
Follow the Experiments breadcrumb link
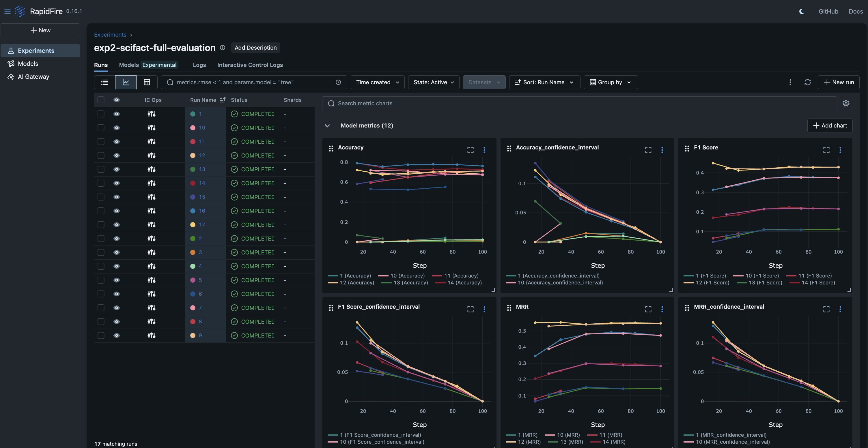pos(110,35)
